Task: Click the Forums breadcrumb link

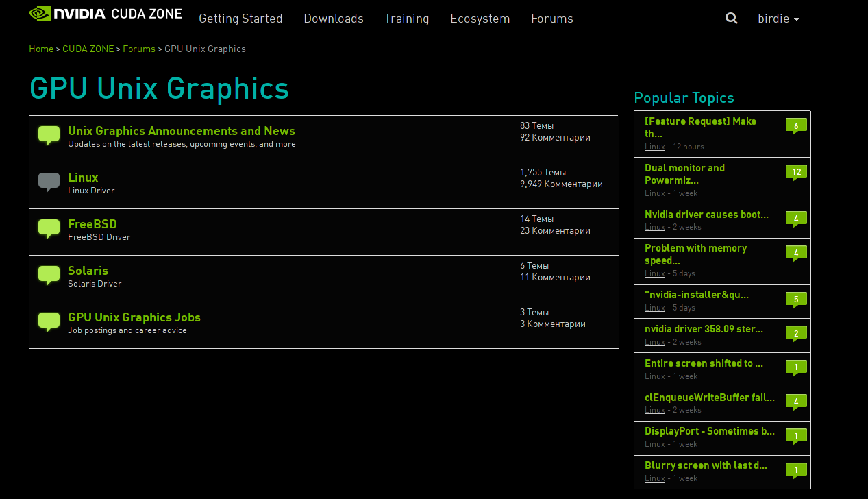Action: click(x=139, y=49)
